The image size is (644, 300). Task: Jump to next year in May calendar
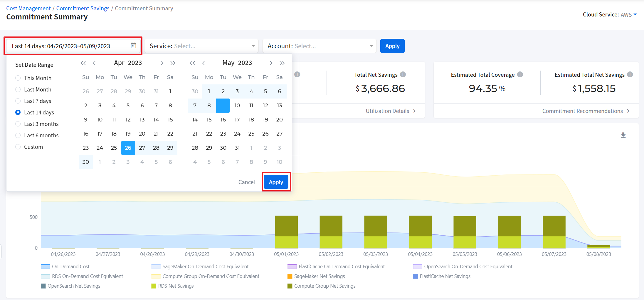pos(282,63)
